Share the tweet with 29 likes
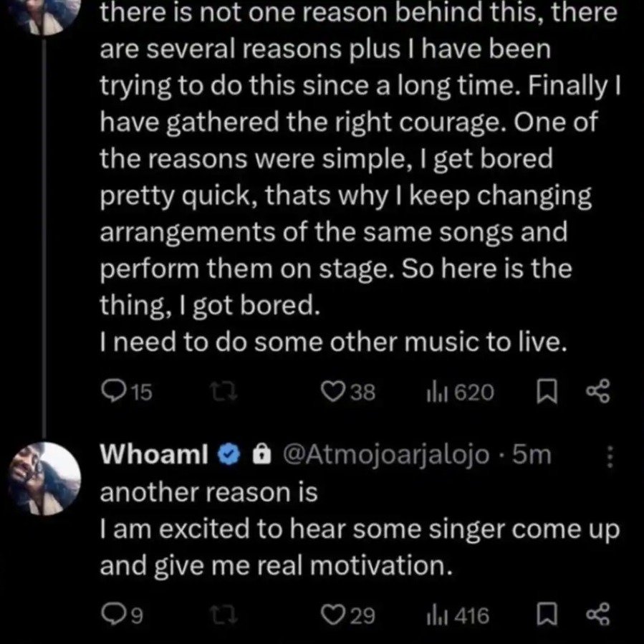 pyautogui.click(x=596, y=615)
